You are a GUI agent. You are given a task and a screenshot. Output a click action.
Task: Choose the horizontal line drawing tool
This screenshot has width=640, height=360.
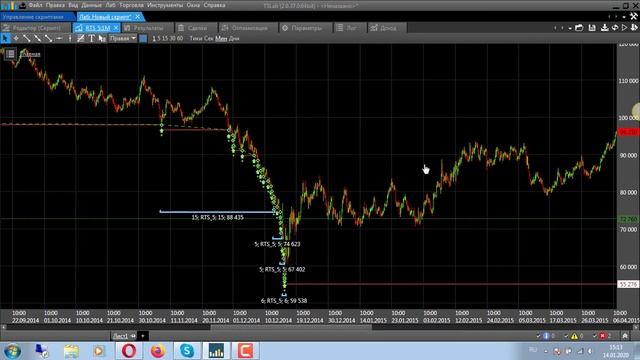pyautogui.click(x=59, y=38)
